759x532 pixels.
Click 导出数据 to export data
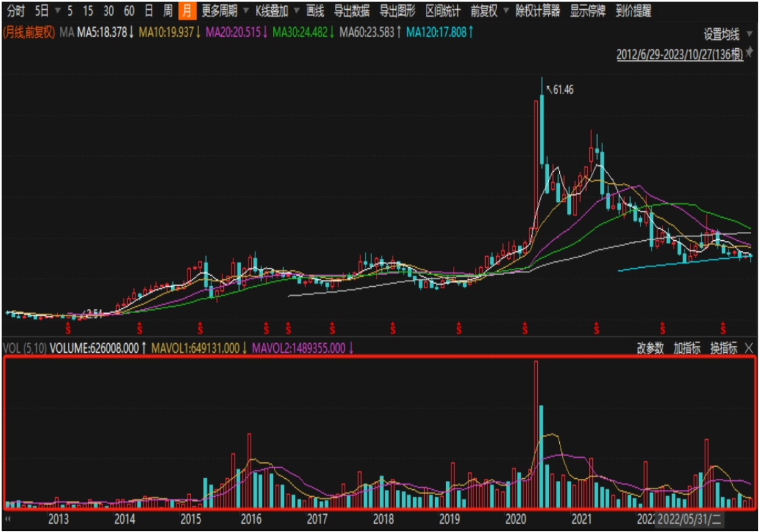coord(352,11)
